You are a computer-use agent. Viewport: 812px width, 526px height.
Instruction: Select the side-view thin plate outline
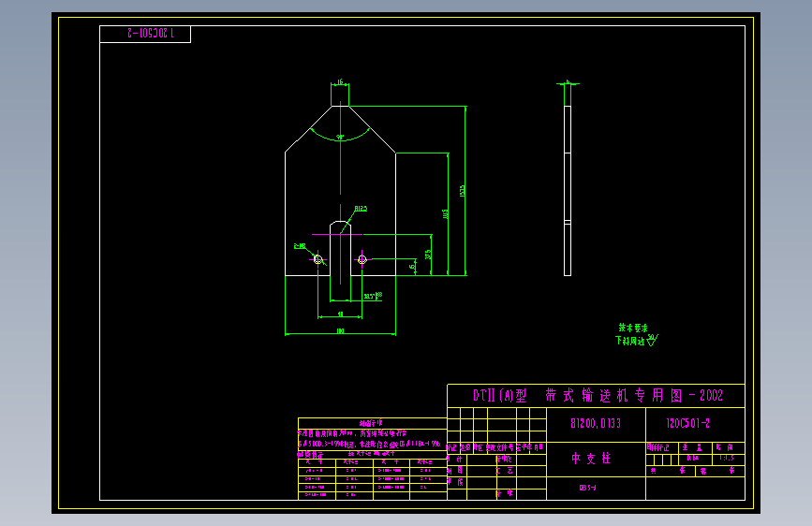(x=568, y=191)
